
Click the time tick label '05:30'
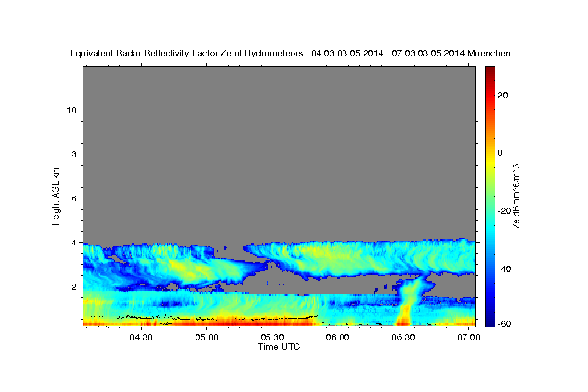(x=272, y=338)
